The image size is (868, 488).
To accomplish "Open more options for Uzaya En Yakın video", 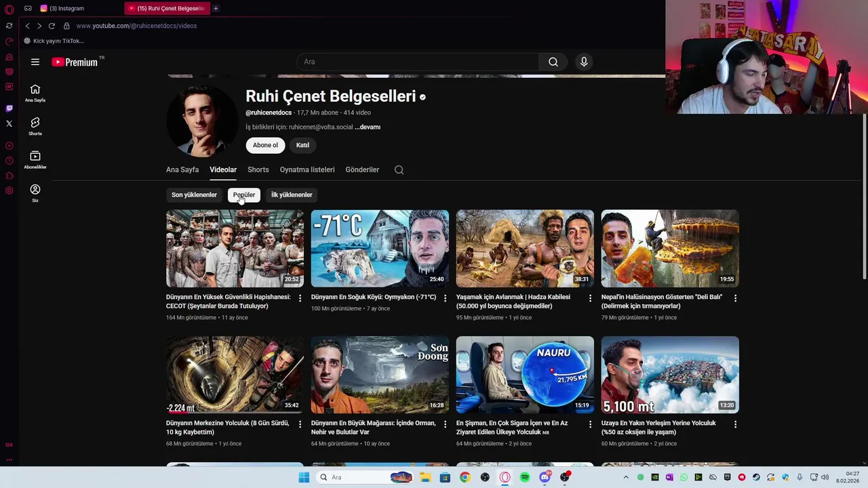I will click(735, 424).
